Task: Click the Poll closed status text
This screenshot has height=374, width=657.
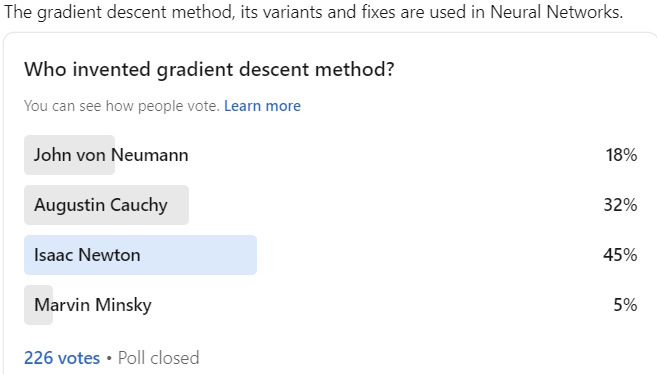Action: pos(158,358)
